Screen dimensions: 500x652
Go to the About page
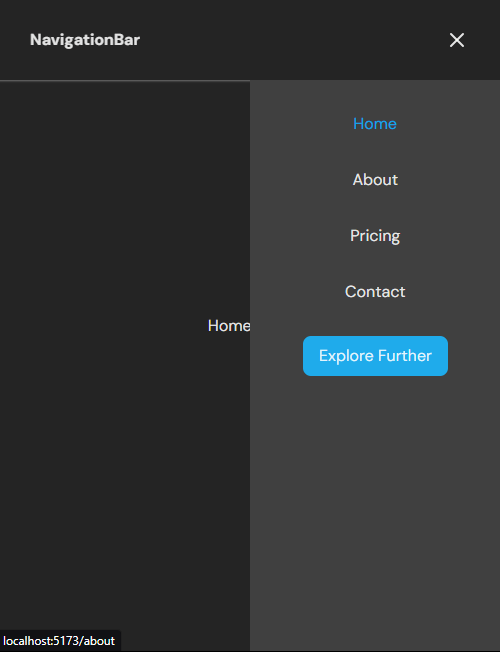(x=375, y=180)
